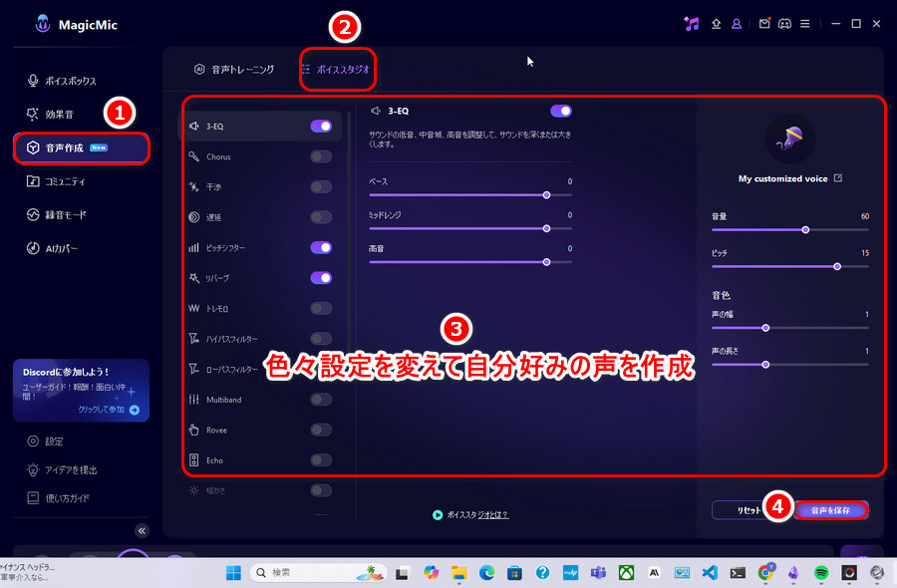Open Spotify from the Windows taskbar
This screenshot has height=588, width=897.
(822, 573)
